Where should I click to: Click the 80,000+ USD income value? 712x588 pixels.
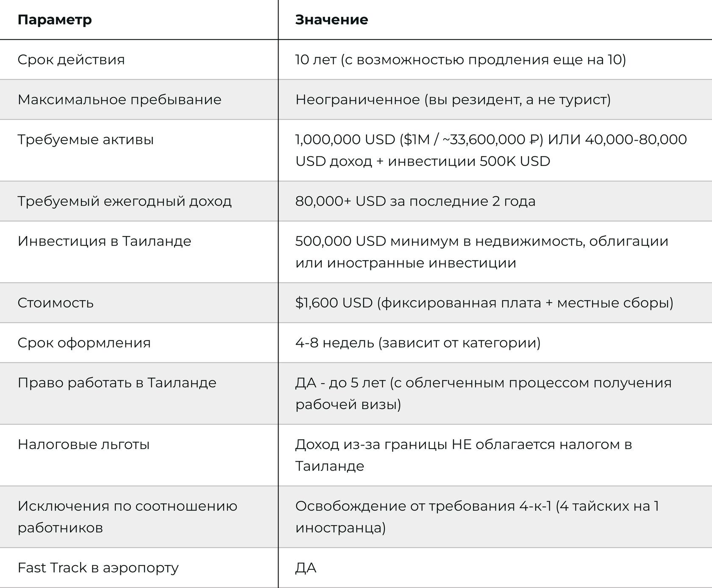tap(415, 201)
